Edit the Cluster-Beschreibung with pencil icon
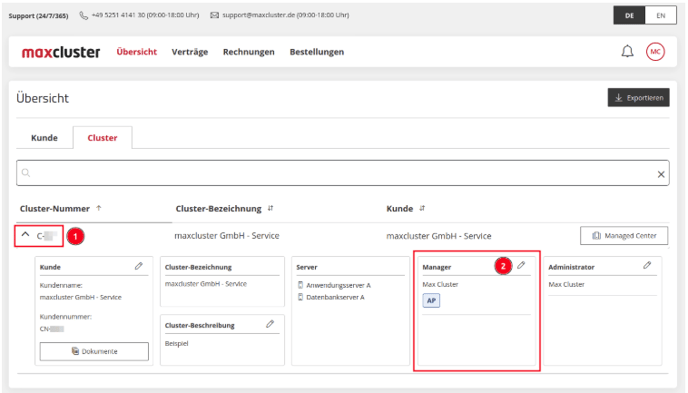688x393 pixels. pyautogui.click(x=270, y=324)
